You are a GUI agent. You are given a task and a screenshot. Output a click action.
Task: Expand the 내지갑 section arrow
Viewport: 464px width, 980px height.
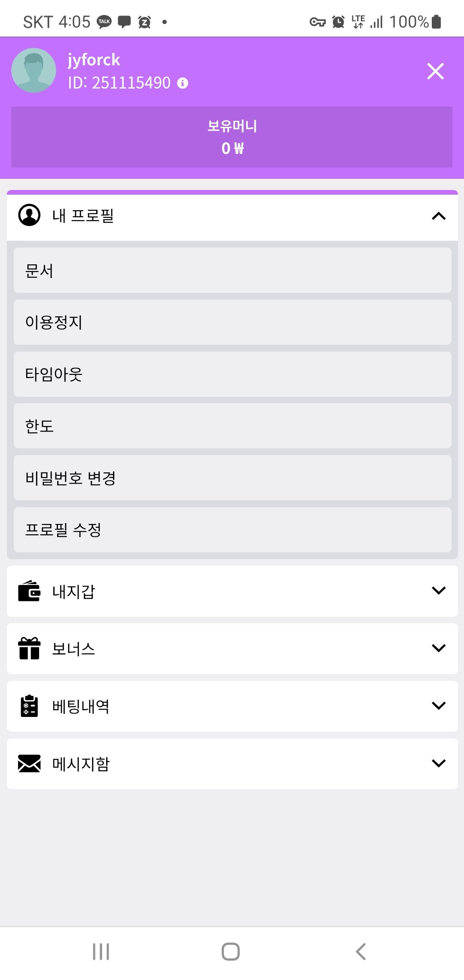(438, 591)
